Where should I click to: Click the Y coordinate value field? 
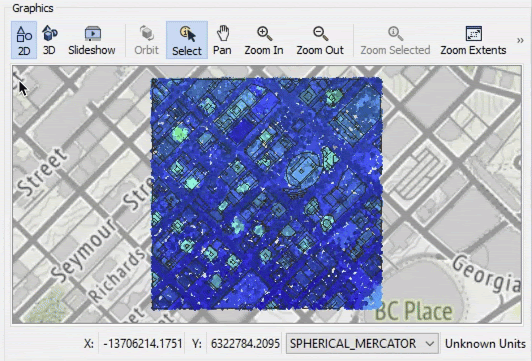[245, 343]
